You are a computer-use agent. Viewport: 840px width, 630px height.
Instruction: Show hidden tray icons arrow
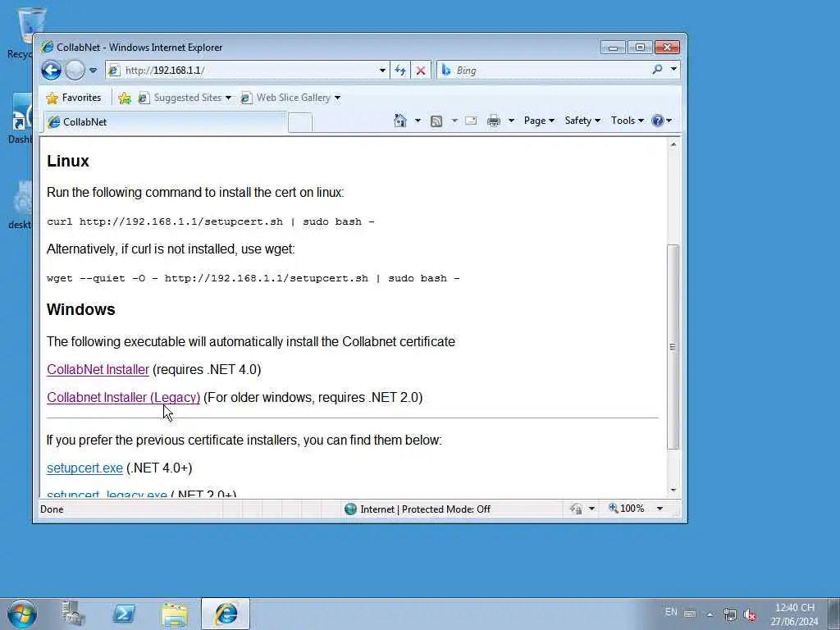(x=710, y=614)
